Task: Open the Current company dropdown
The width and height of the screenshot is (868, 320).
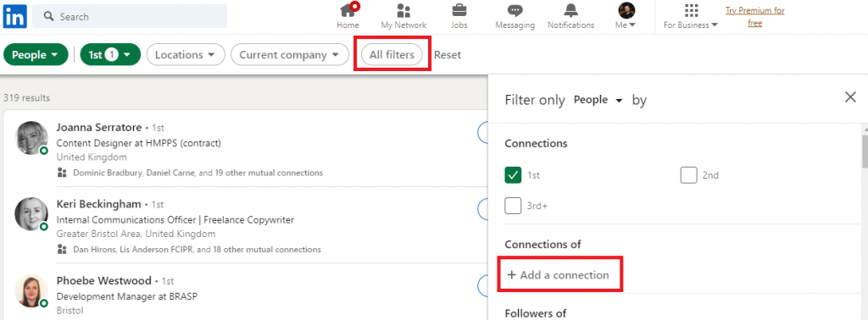Action: 290,55
